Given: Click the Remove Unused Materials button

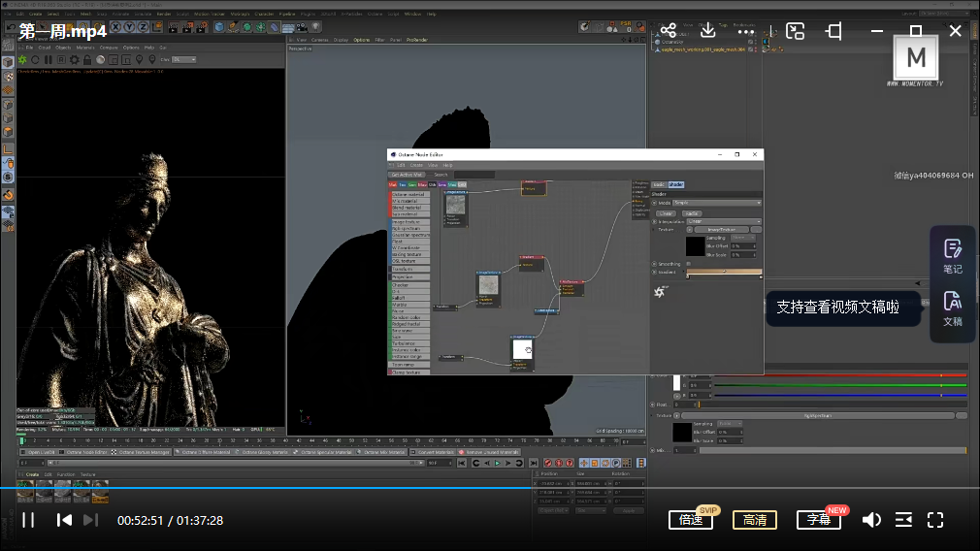Looking at the screenshot, I should coord(489,452).
